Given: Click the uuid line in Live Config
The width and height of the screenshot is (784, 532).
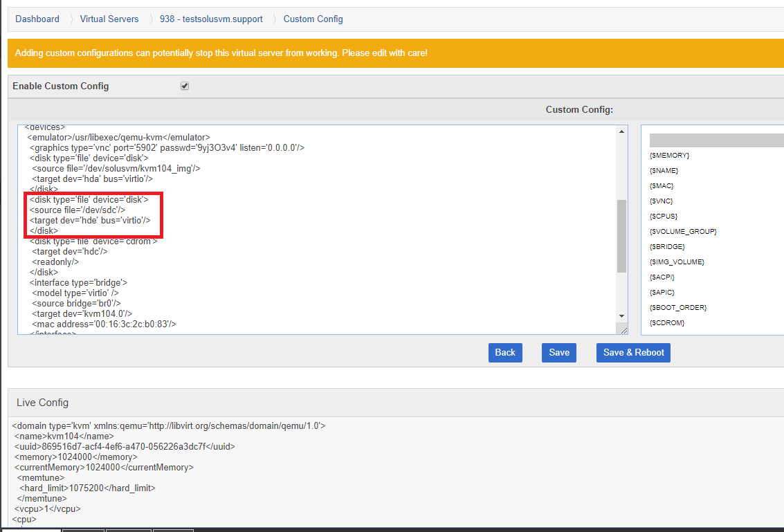Looking at the screenshot, I should (x=125, y=446).
